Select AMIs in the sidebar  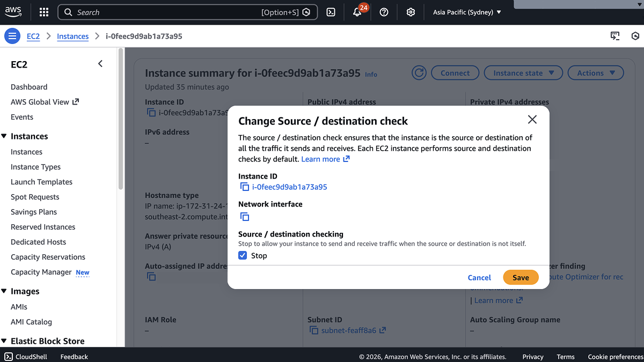tap(19, 306)
